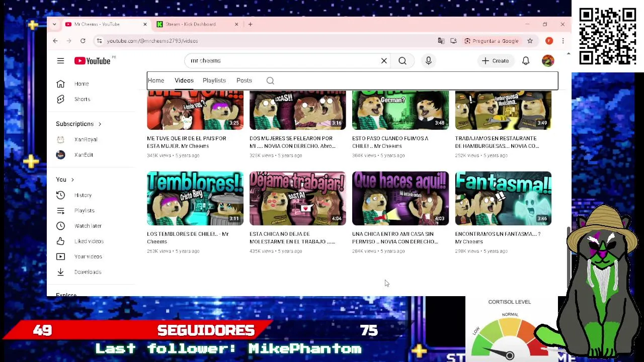This screenshot has height=362, width=644.
Task: Open video title LOS TEMBLORES DE CHILE
Action: coord(188,238)
